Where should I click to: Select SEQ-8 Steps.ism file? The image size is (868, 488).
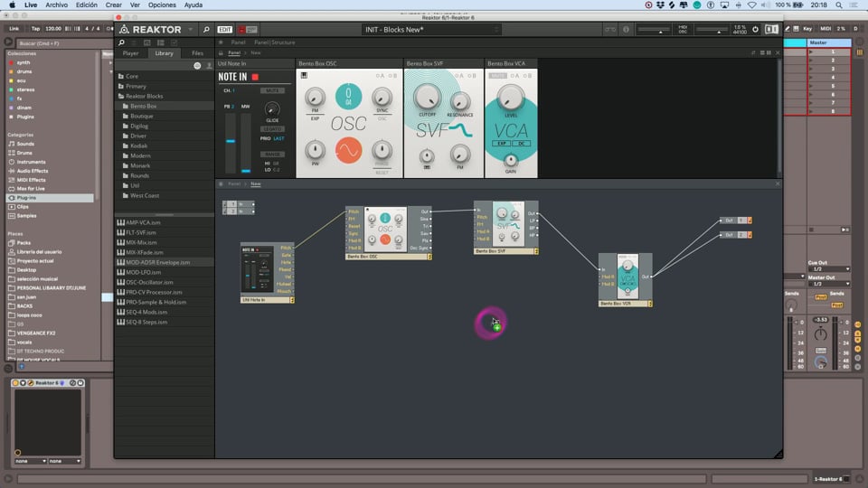click(146, 322)
